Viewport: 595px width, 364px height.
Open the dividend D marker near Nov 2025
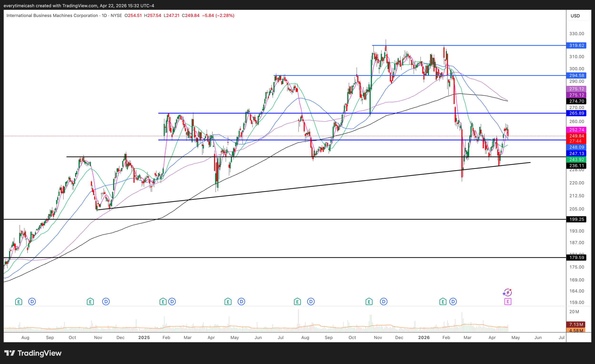click(x=383, y=301)
